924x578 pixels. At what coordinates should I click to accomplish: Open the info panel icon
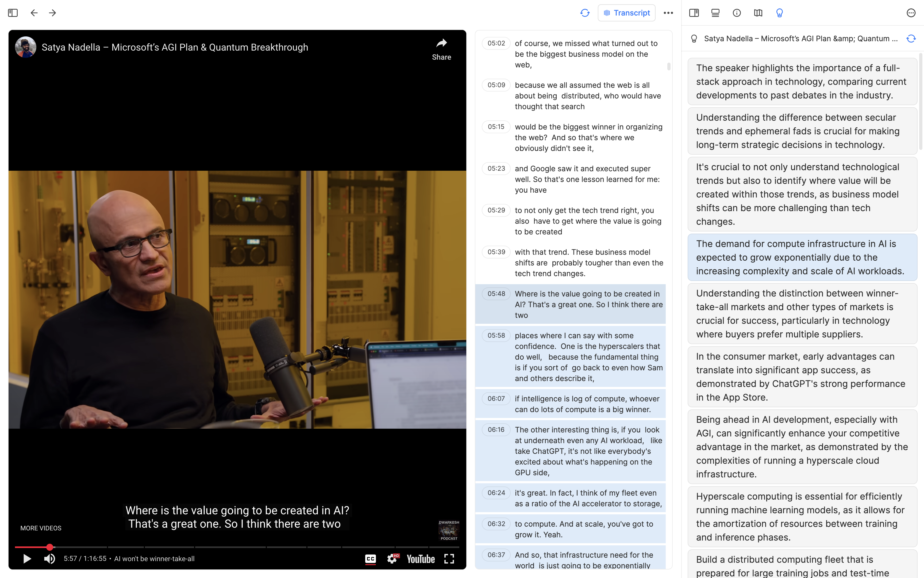[737, 13]
